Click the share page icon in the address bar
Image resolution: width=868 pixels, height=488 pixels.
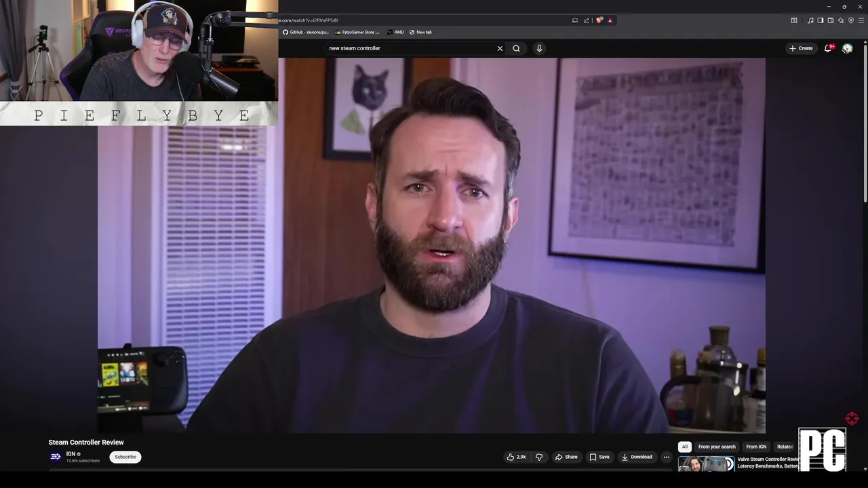point(586,20)
